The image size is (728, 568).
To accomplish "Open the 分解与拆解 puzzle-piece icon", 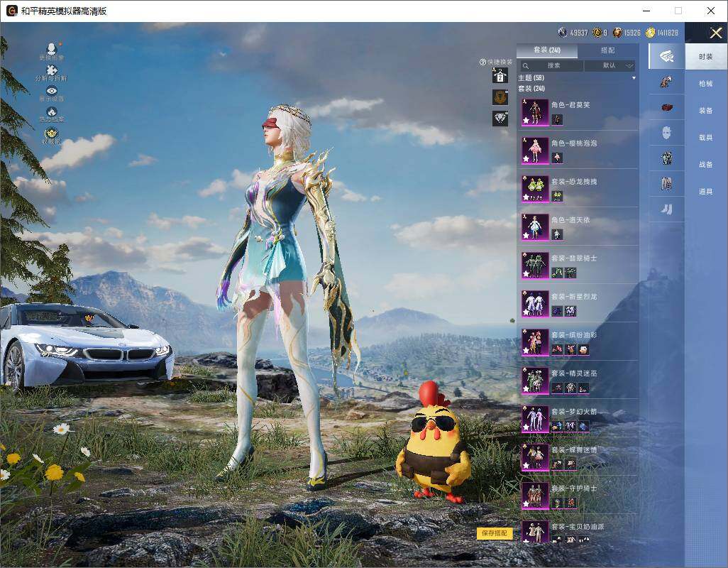I will pos(52,70).
